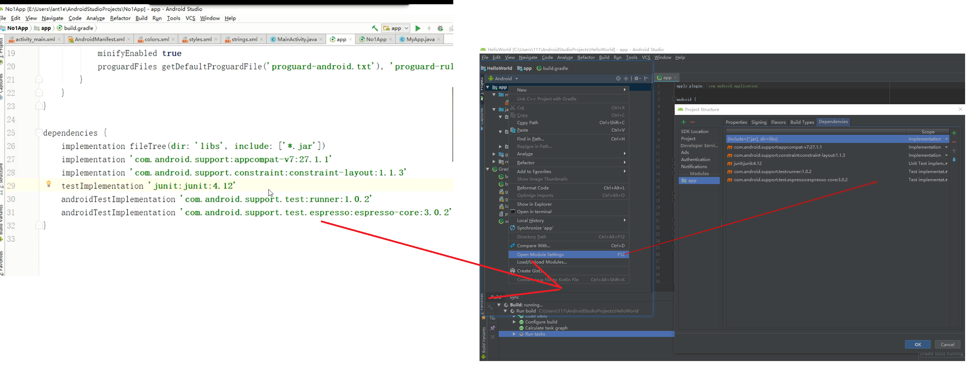
Task: Open the AndroidManifest.xml editor tab
Action: (x=99, y=39)
